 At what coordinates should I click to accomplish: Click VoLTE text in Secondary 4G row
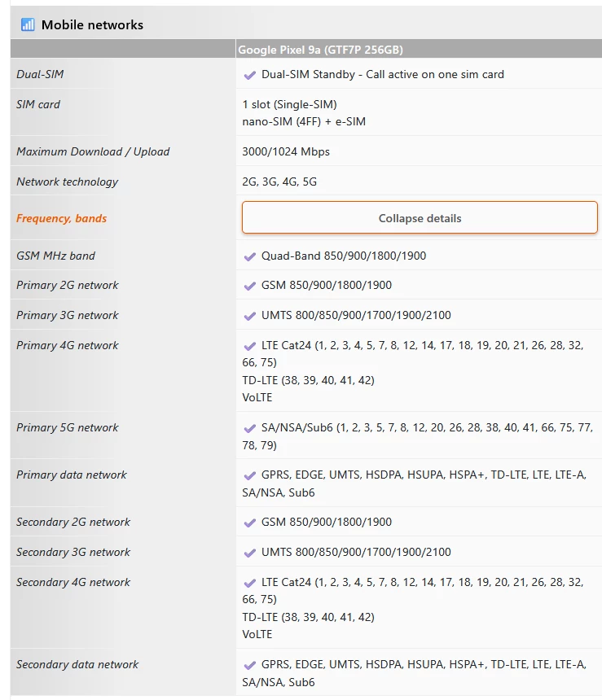257,634
